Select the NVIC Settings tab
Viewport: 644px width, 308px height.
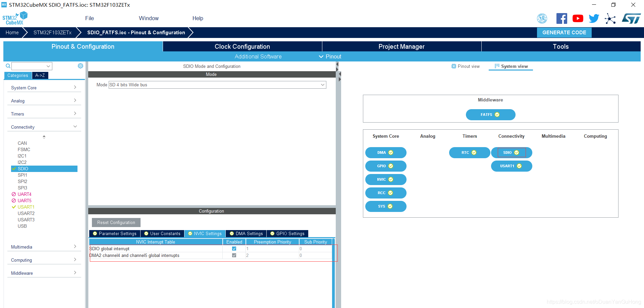click(x=205, y=233)
